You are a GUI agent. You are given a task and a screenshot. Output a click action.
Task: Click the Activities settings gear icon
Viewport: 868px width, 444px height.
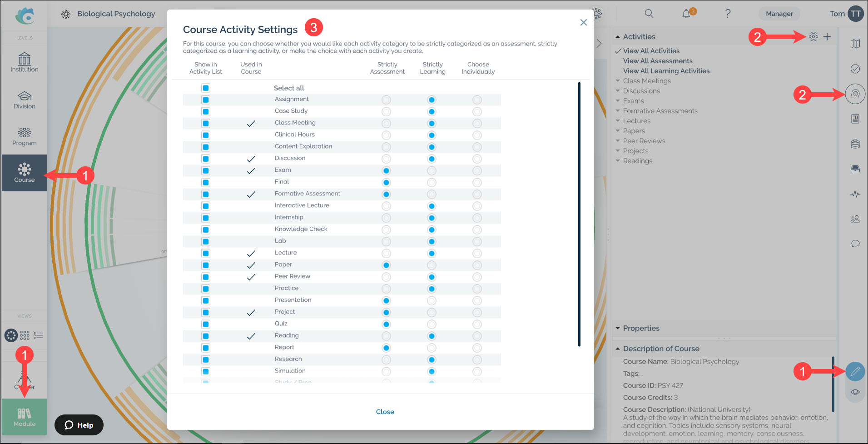pos(813,37)
